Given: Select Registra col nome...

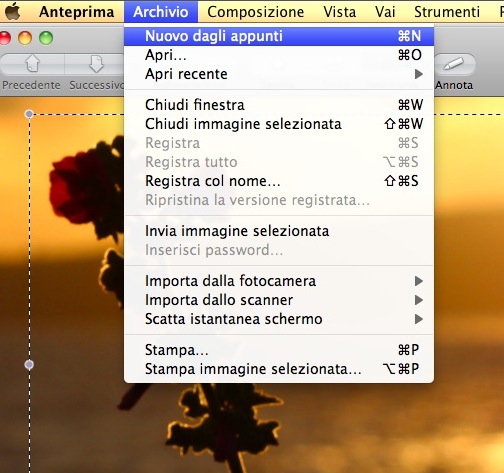Looking at the screenshot, I should tap(279, 181).
